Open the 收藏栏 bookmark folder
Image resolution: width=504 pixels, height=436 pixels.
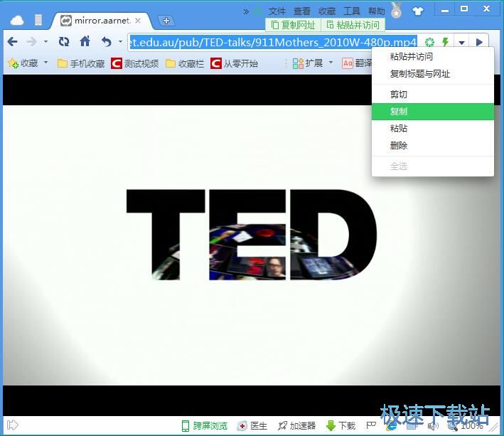point(185,64)
